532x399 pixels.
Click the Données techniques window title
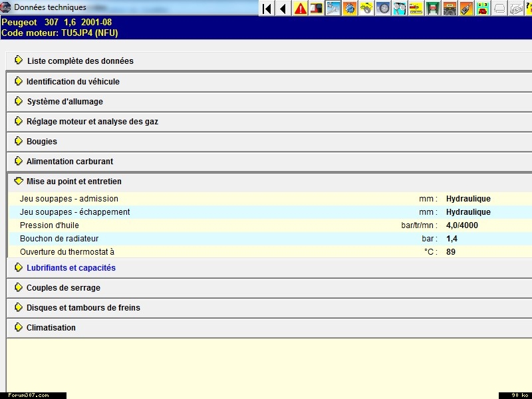click(50, 7)
